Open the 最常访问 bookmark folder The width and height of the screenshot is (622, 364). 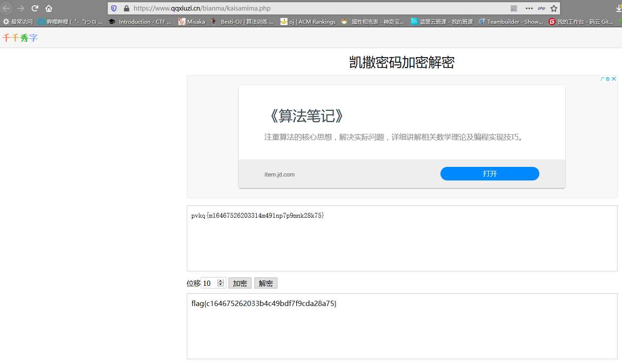(x=18, y=22)
